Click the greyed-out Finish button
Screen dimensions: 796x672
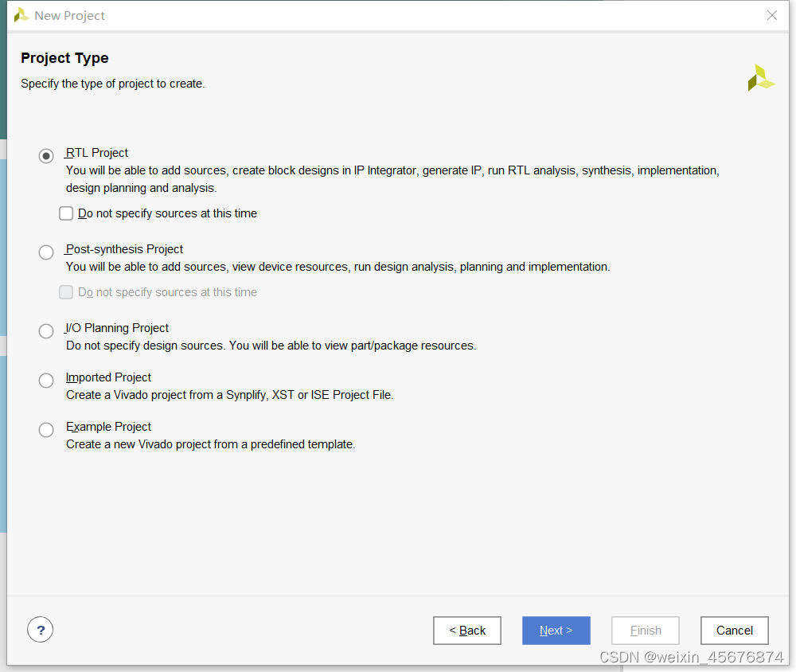point(646,631)
